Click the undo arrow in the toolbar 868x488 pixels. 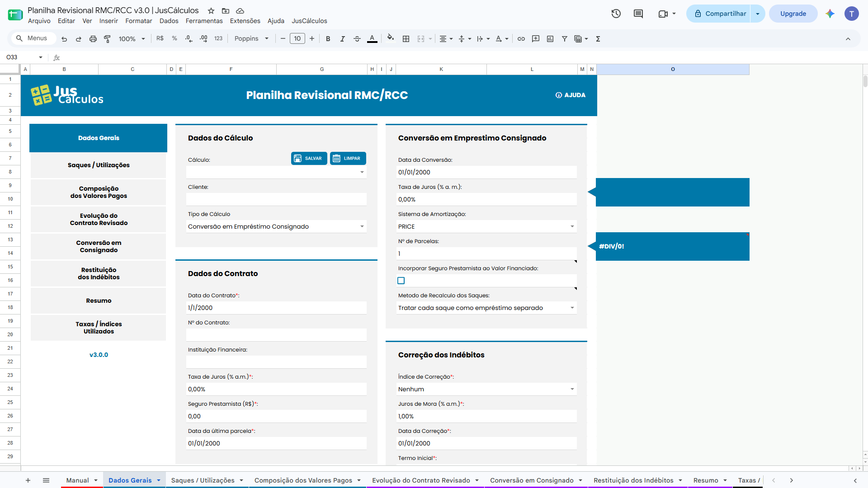point(64,39)
